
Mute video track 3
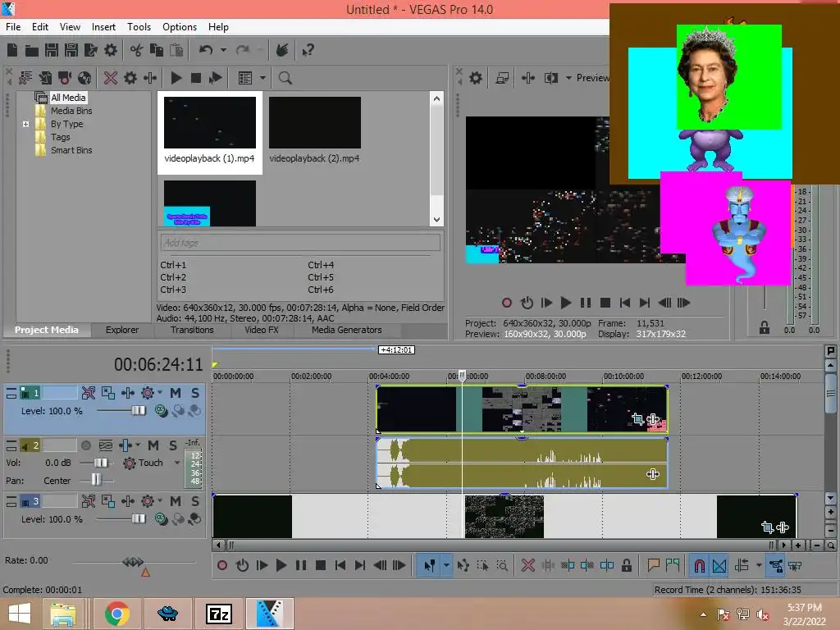176,501
